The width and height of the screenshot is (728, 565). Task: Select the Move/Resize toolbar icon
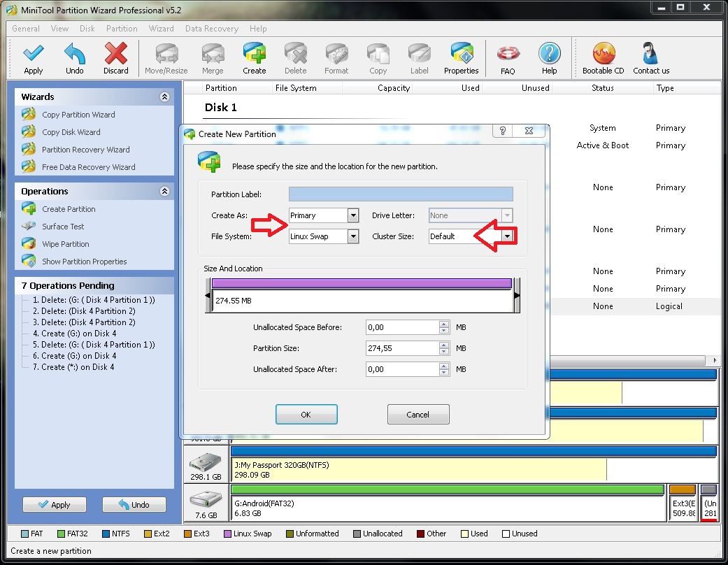[166, 53]
